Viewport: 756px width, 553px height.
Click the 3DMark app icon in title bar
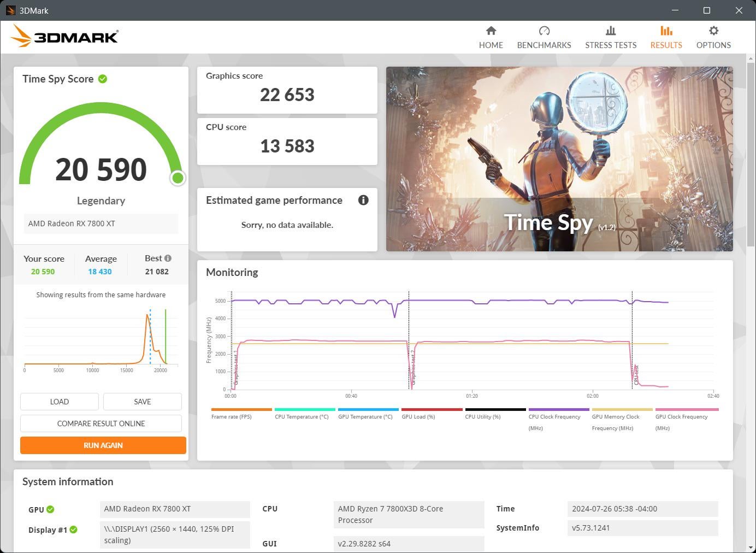[x=10, y=10]
